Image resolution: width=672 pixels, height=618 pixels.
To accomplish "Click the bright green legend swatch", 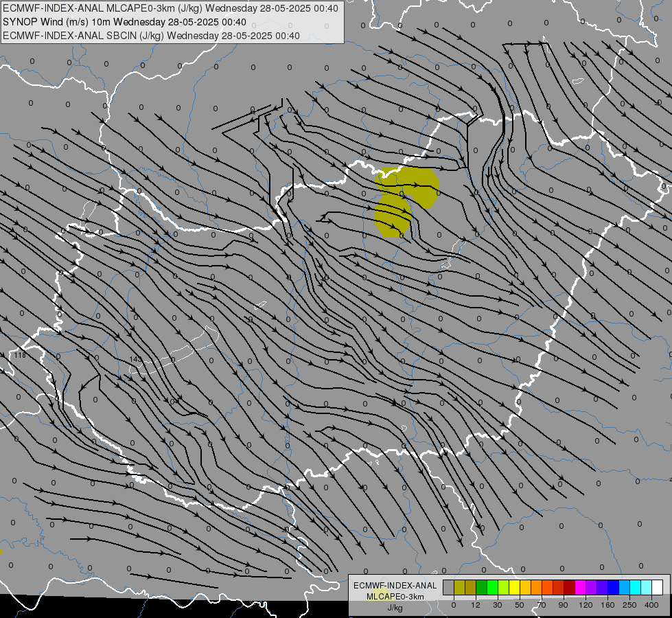I will [492, 587].
